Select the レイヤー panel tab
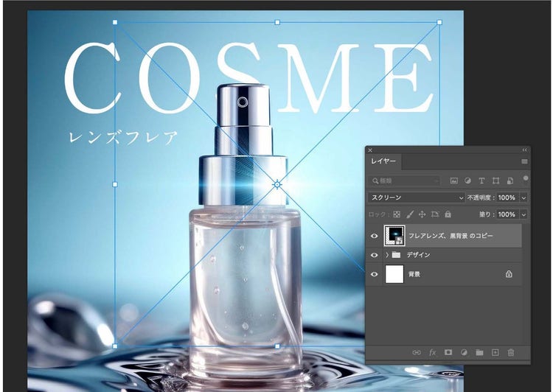 point(383,161)
